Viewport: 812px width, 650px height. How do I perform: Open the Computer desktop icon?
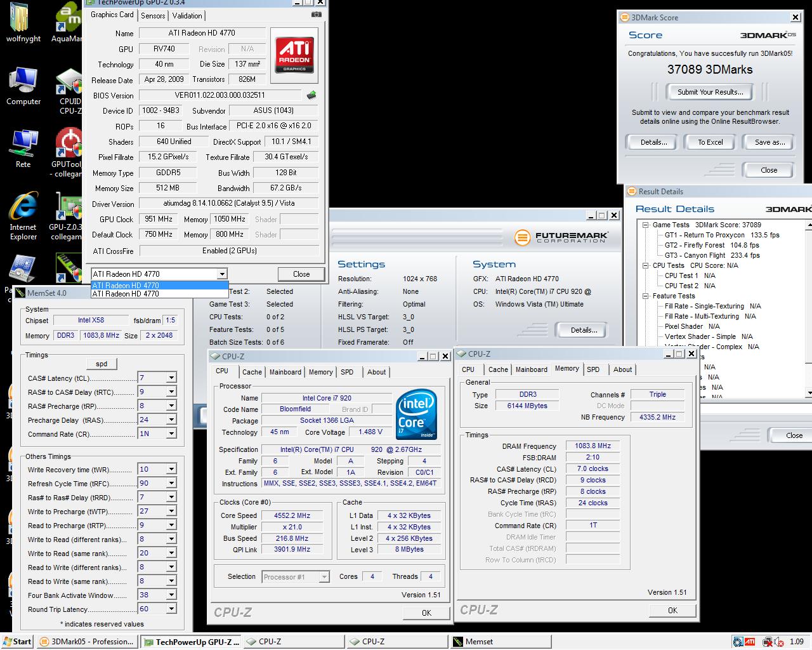[x=23, y=86]
